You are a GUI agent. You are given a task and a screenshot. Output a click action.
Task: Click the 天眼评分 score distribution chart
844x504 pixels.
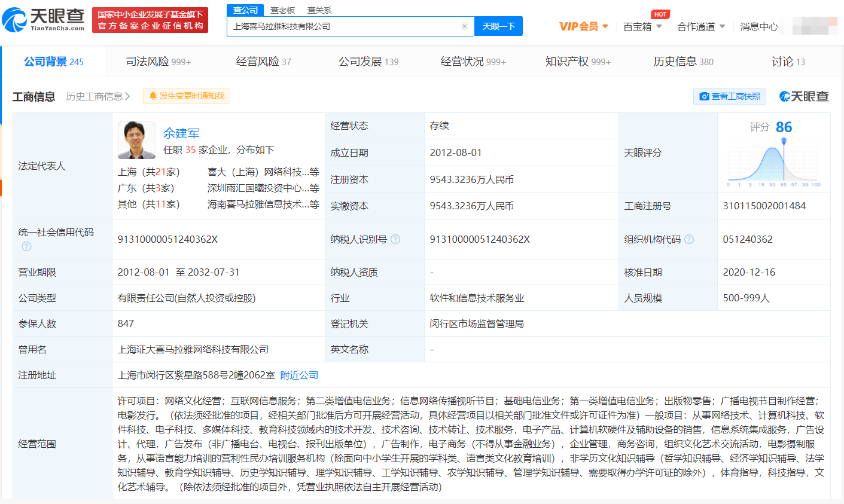(774, 162)
